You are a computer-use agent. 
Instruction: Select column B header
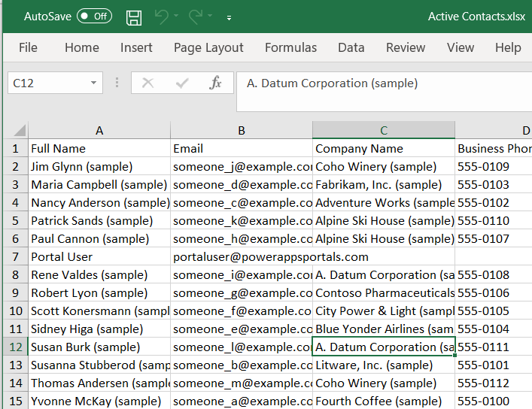tap(241, 131)
